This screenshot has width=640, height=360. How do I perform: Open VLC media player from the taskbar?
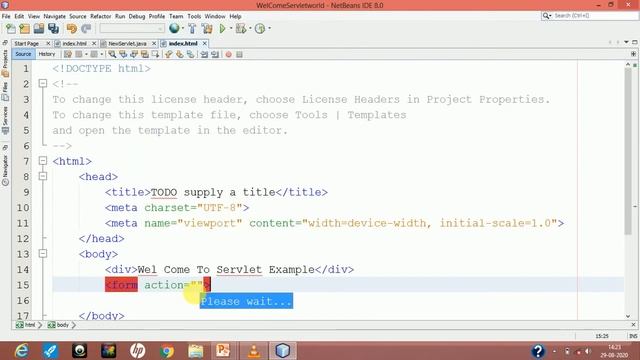253,351
